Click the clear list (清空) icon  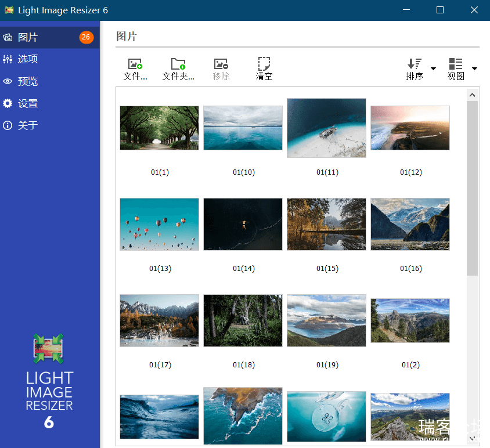pos(264,64)
